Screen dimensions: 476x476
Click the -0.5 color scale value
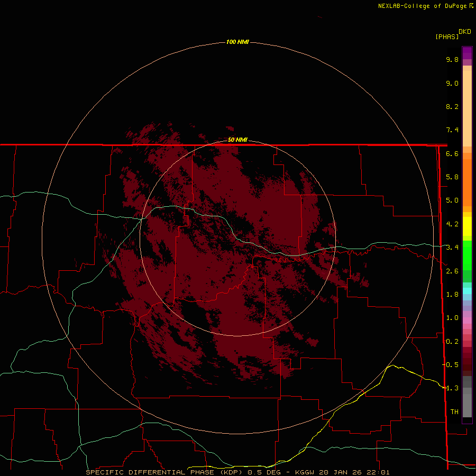450,365
